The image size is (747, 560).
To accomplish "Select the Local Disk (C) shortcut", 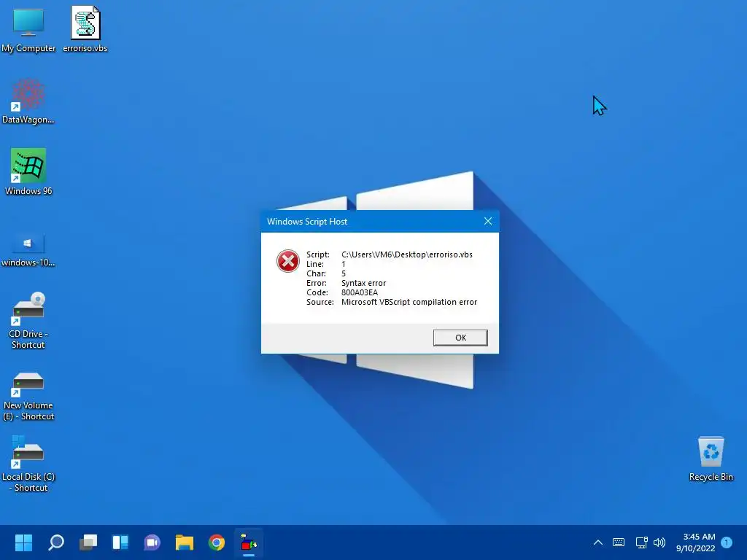I will coord(28,464).
